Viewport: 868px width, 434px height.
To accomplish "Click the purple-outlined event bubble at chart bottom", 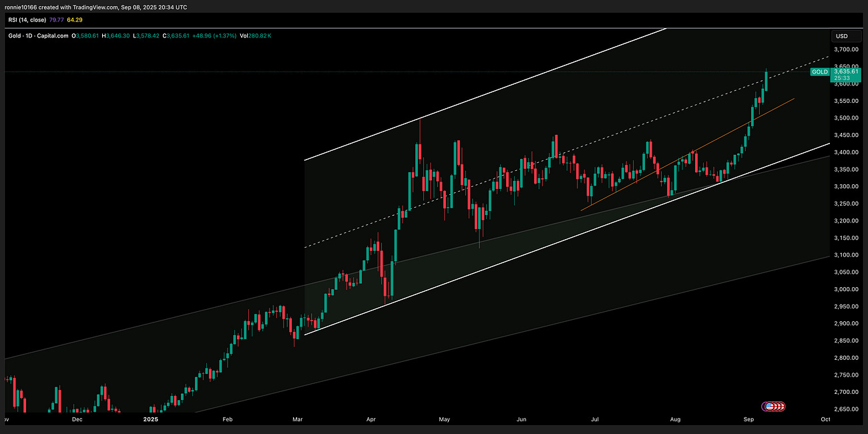I will click(x=765, y=406).
